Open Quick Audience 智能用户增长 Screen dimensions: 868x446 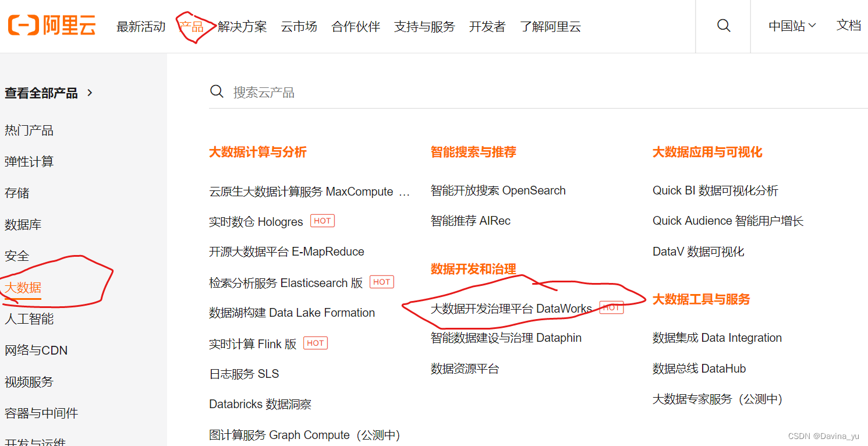click(728, 221)
